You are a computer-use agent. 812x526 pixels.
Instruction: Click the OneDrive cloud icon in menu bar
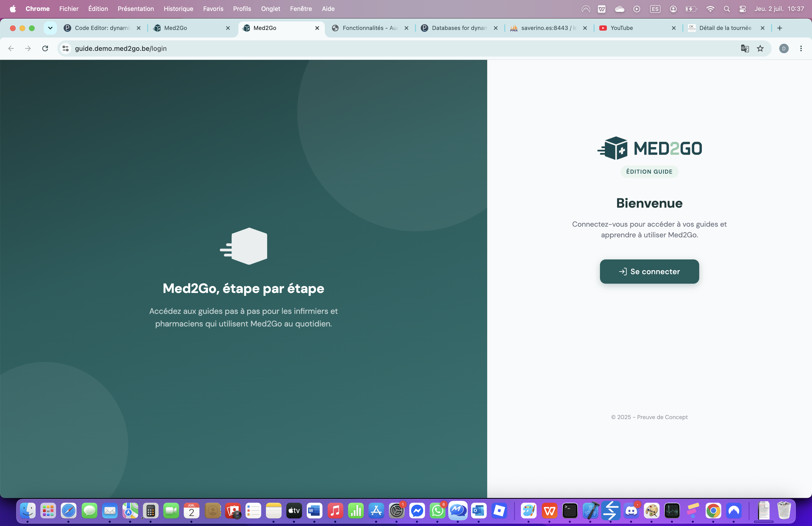pyautogui.click(x=620, y=9)
